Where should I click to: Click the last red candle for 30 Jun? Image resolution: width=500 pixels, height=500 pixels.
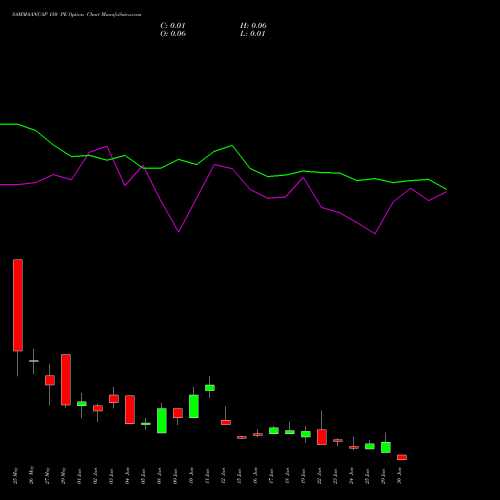[x=402, y=457]
